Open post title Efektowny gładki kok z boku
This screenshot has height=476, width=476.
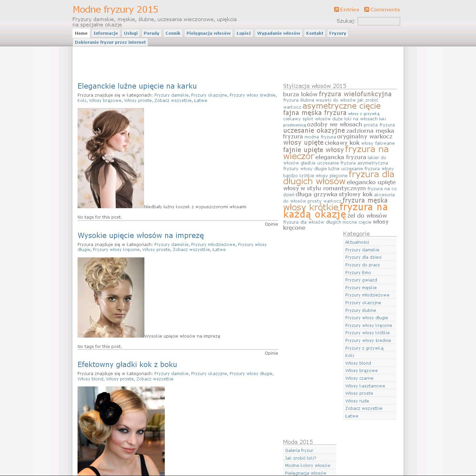[127, 364]
